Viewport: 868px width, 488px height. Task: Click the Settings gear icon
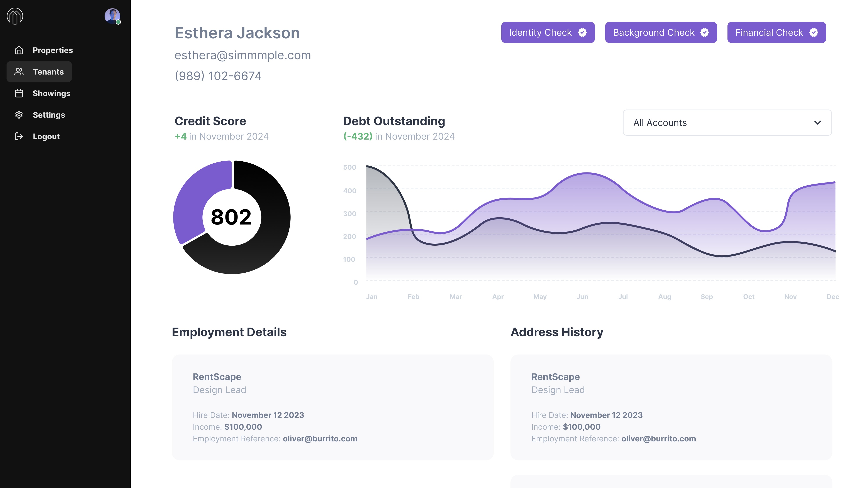pyautogui.click(x=19, y=115)
